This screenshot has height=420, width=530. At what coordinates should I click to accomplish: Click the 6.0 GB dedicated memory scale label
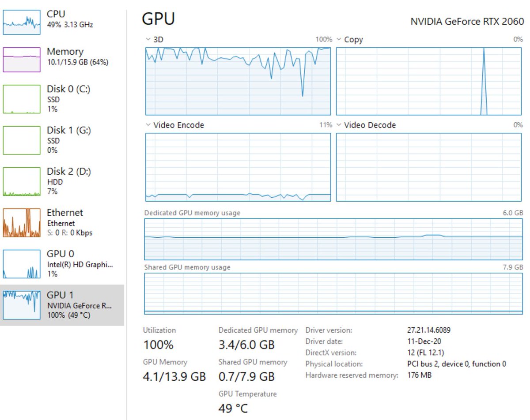pos(513,213)
